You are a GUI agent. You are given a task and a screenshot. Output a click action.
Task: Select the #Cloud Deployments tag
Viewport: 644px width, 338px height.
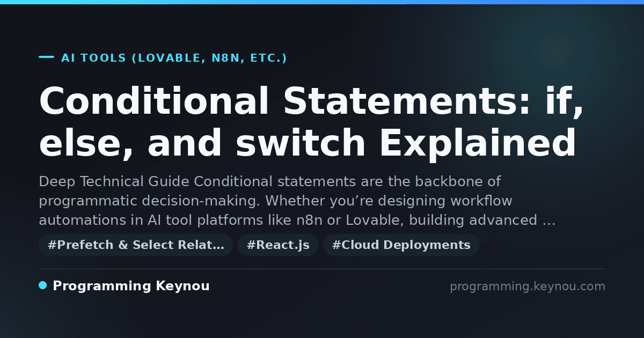click(x=401, y=245)
